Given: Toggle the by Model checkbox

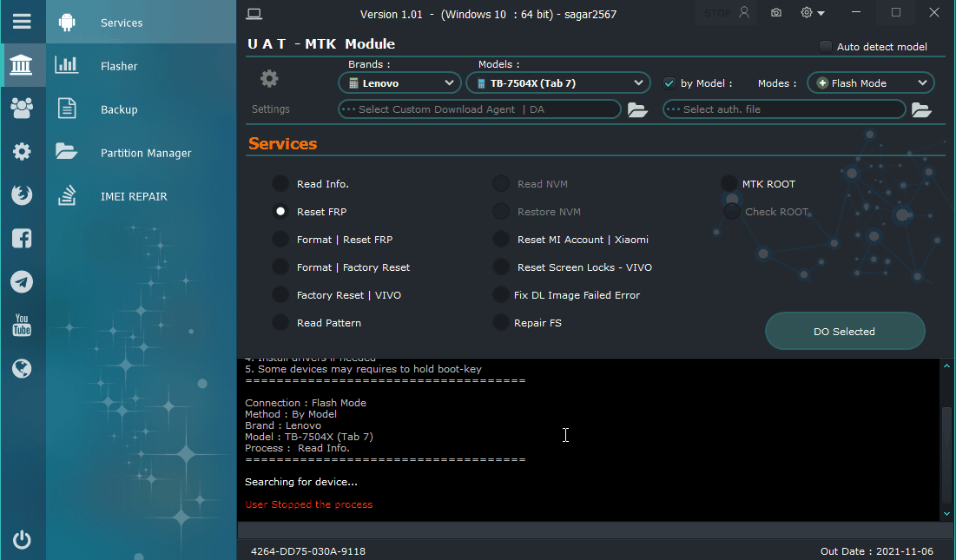Looking at the screenshot, I should [x=669, y=83].
